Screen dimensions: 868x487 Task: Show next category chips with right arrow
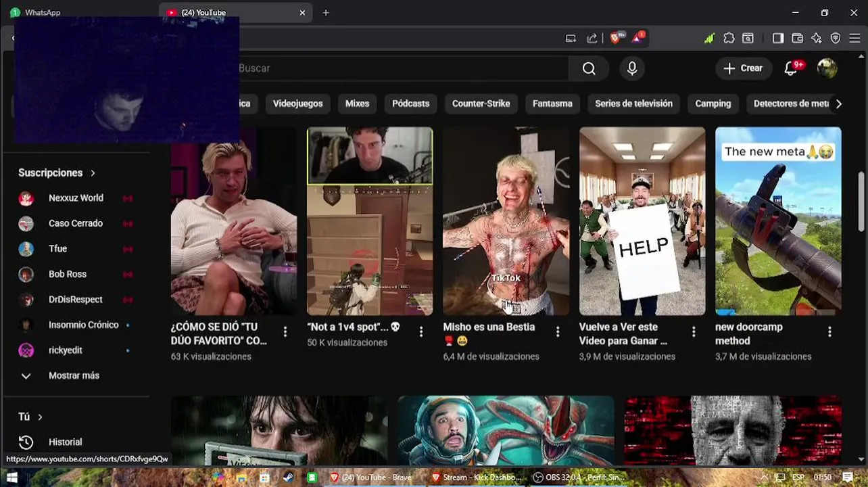[838, 103]
